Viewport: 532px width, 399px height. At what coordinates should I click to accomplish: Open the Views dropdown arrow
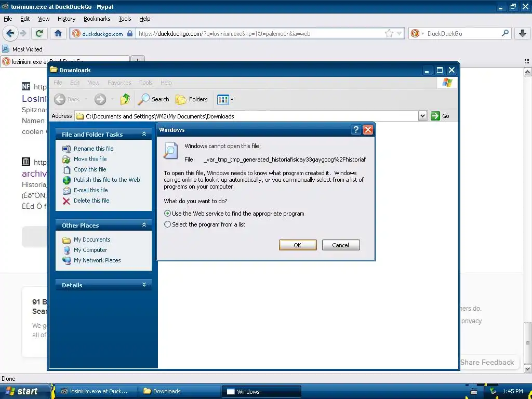point(232,99)
